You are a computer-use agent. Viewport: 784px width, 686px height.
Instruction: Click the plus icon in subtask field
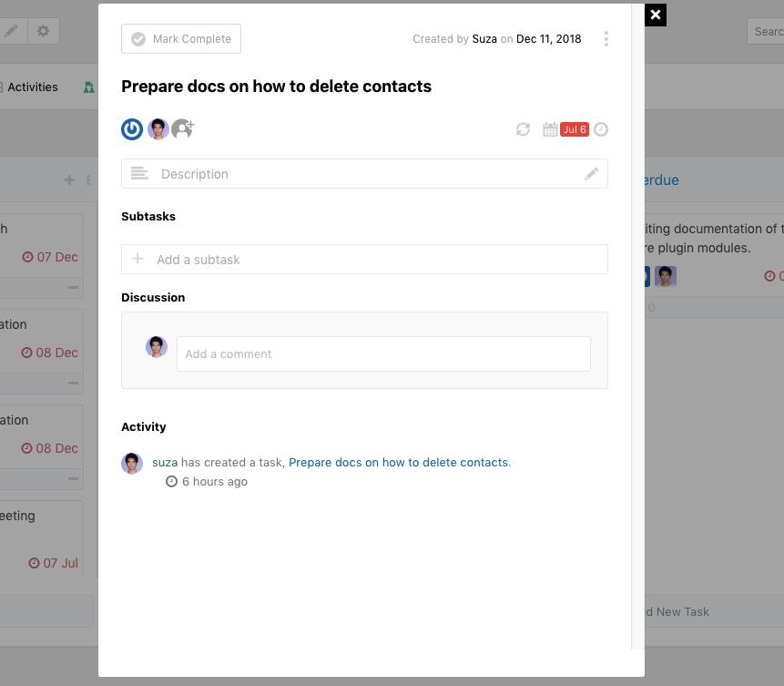[137, 259]
